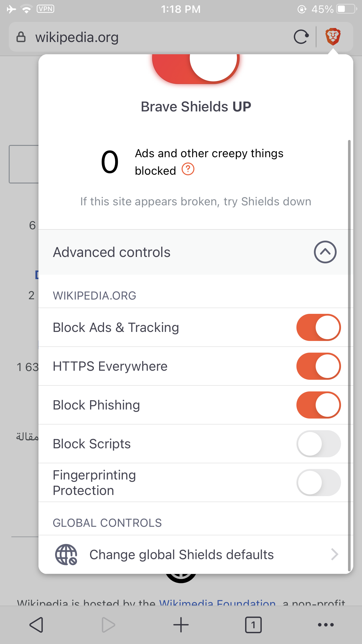Open a new tab with the plus icon
The width and height of the screenshot is (362, 644).
coord(181,625)
